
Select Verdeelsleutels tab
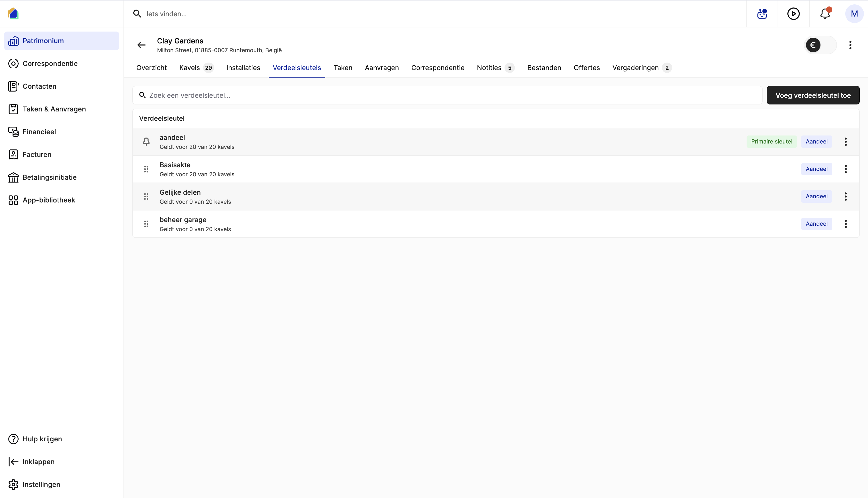click(x=297, y=68)
